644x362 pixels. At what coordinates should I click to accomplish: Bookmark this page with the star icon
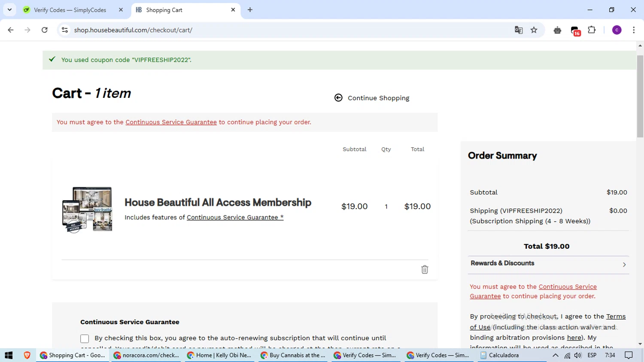pos(534,30)
